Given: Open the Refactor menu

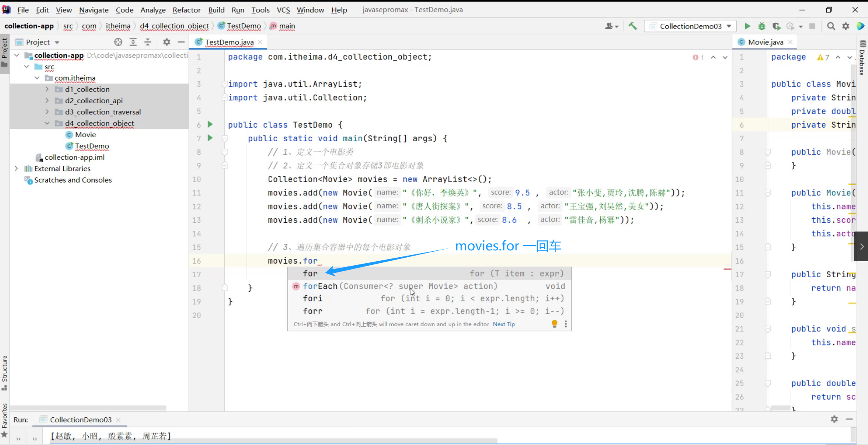Looking at the screenshot, I should pyautogui.click(x=186, y=10).
